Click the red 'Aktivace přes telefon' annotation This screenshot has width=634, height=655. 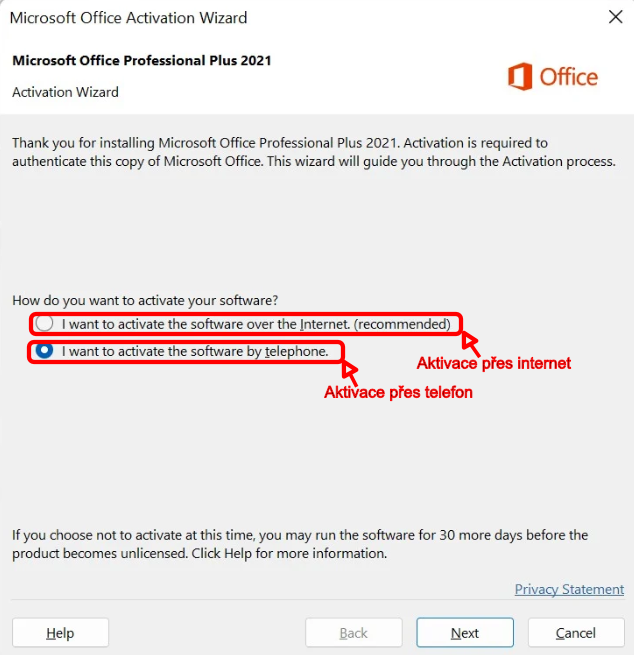[x=398, y=393]
